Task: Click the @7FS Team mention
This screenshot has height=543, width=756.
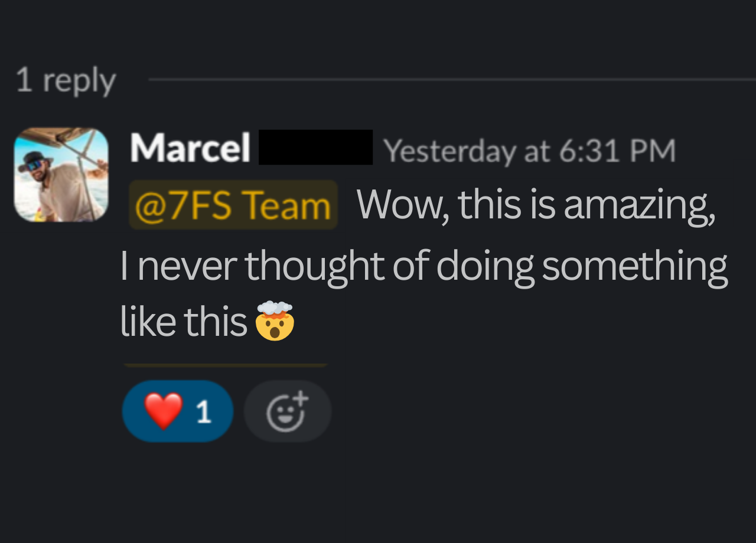Action: [233, 205]
